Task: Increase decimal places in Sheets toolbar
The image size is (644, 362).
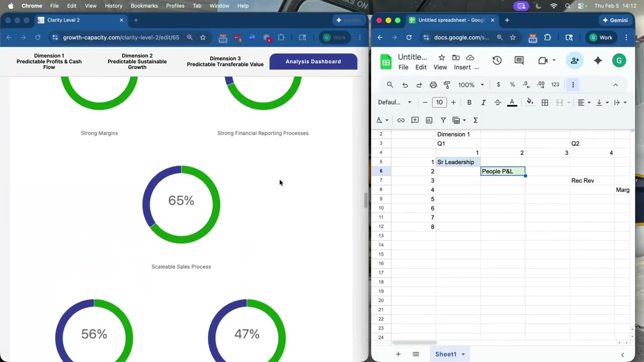Action: click(541, 84)
